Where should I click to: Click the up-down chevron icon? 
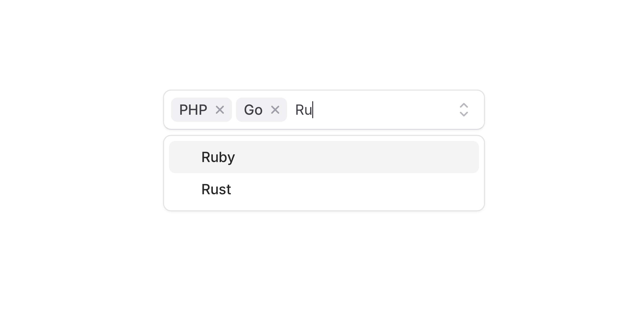464,110
